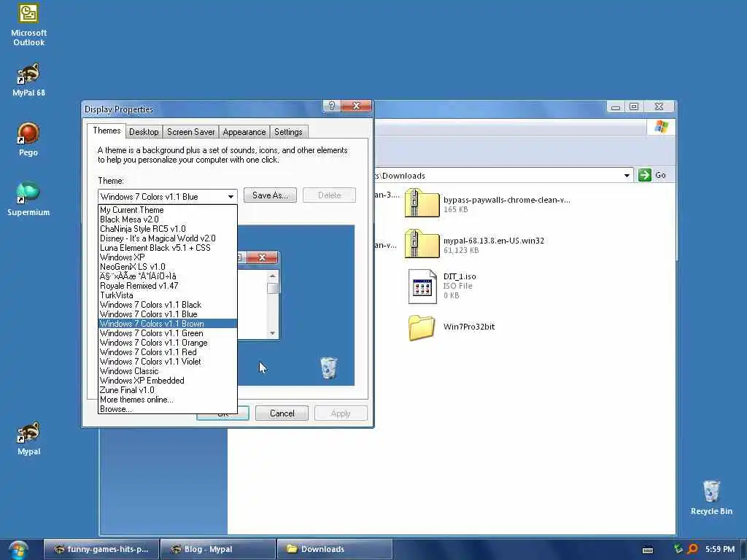The height and width of the screenshot is (560, 747).
Task: Switch to funny-games-hits taskbar button
Action: click(101, 550)
